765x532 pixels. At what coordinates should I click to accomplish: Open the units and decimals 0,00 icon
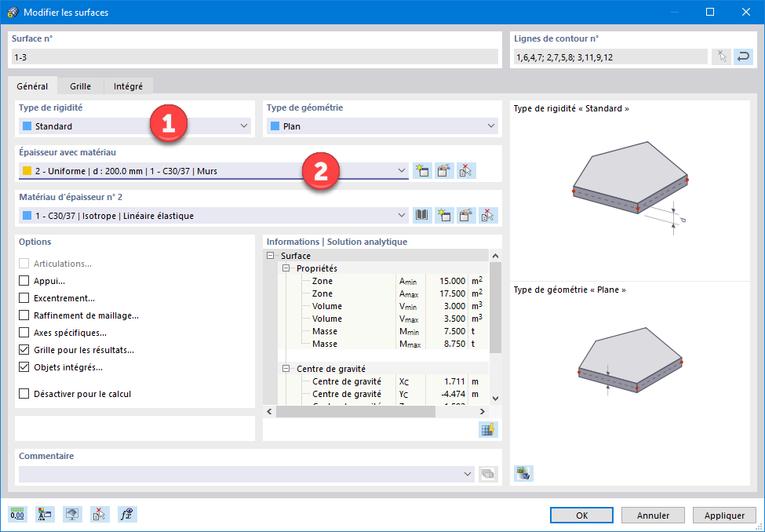[17, 515]
